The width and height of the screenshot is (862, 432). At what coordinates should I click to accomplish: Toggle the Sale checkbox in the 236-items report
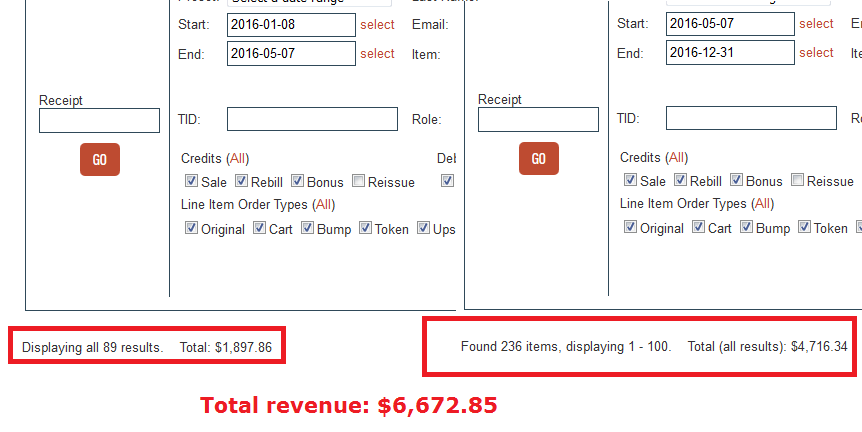[x=631, y=179]
